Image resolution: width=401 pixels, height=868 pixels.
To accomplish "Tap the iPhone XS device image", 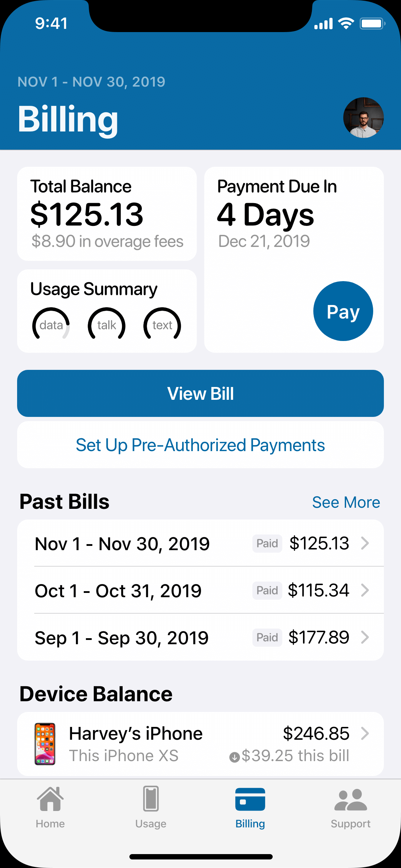I will tap(45, 744).
